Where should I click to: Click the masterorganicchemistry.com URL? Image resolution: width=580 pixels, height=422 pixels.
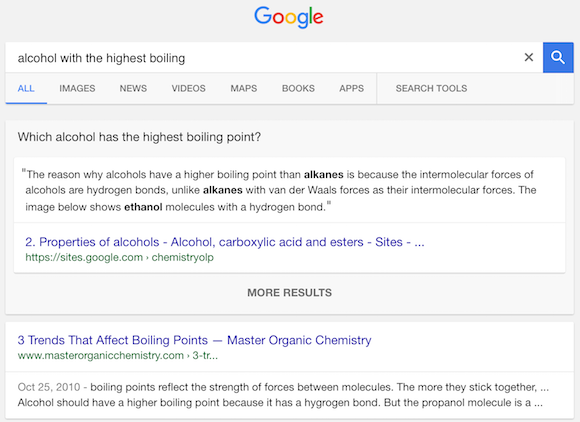pyautogui.click(x=118, y=356)
